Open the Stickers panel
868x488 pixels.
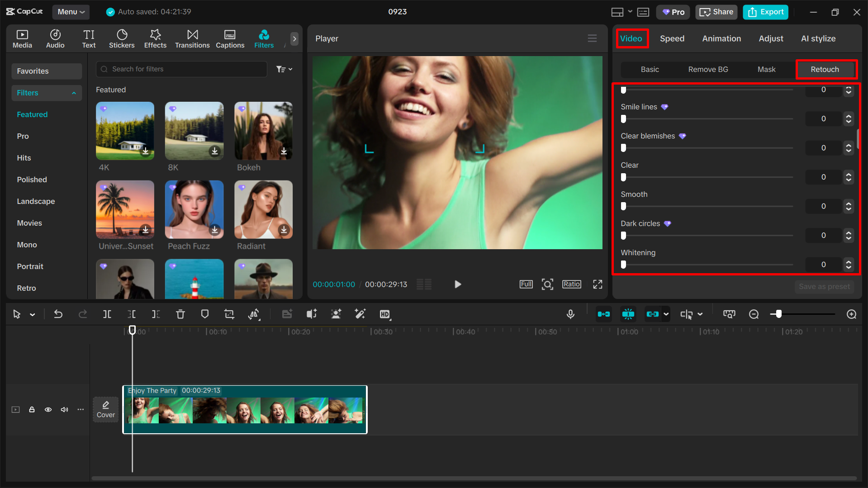[x=122, y=38]
